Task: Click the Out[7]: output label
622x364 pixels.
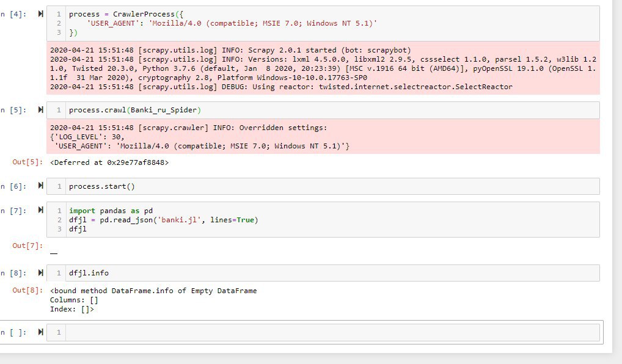Action: (27, 246)
